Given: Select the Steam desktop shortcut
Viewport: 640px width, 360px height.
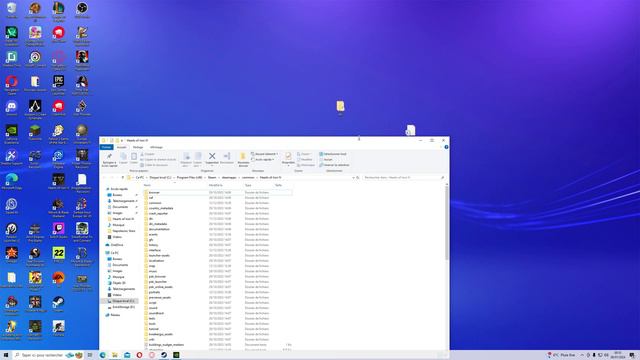Looking at the screenshot, I should pos(58,304).
